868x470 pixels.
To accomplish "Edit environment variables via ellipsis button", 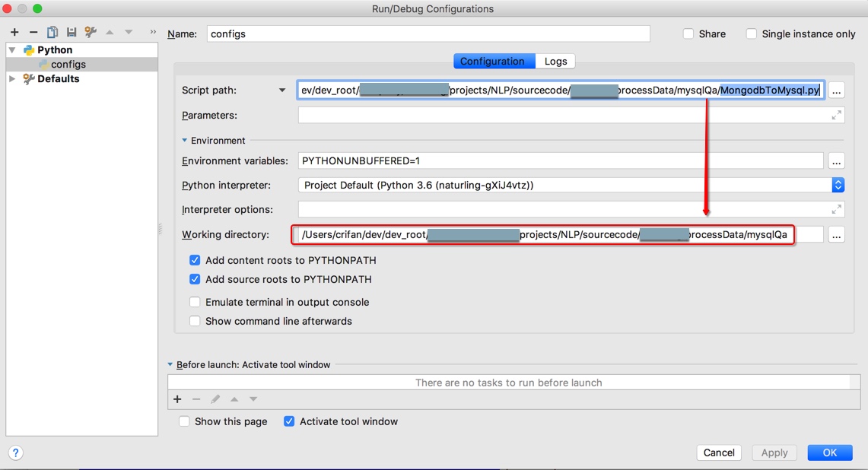I will tap(837, 161).
